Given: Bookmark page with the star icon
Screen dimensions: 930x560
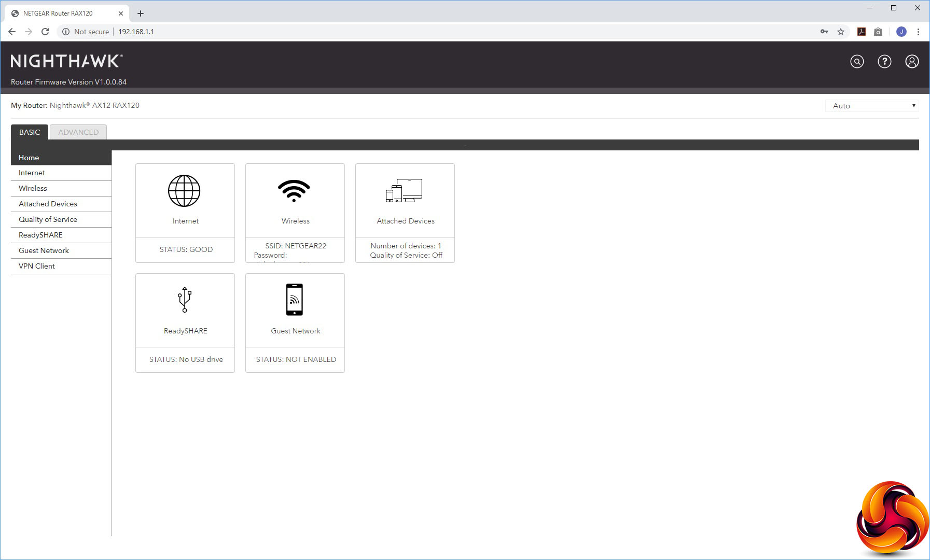Looking at the screenshot, I should point(841,32).
